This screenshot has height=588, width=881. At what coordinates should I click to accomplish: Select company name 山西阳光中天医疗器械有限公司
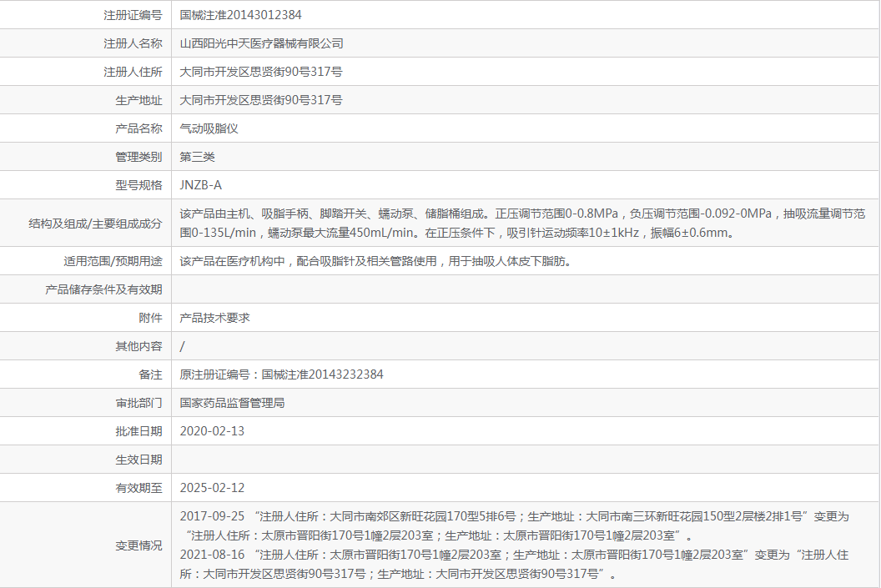tap(261, 43)
